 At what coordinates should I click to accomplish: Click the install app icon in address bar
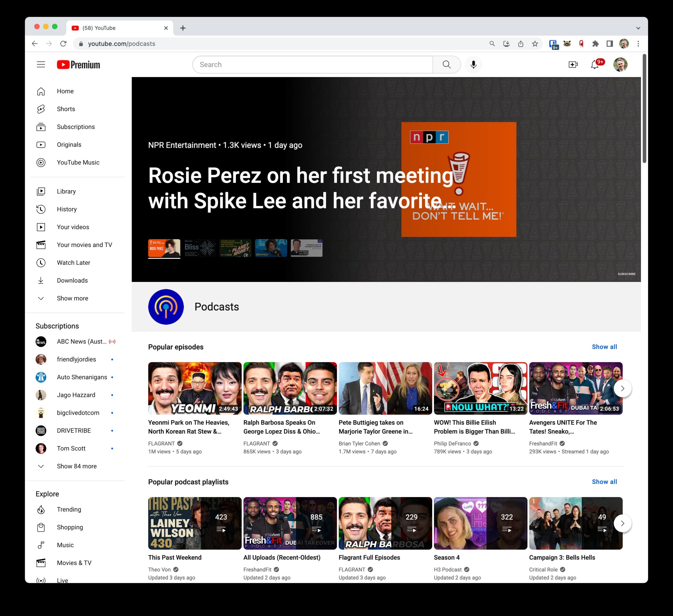(506, 44)
